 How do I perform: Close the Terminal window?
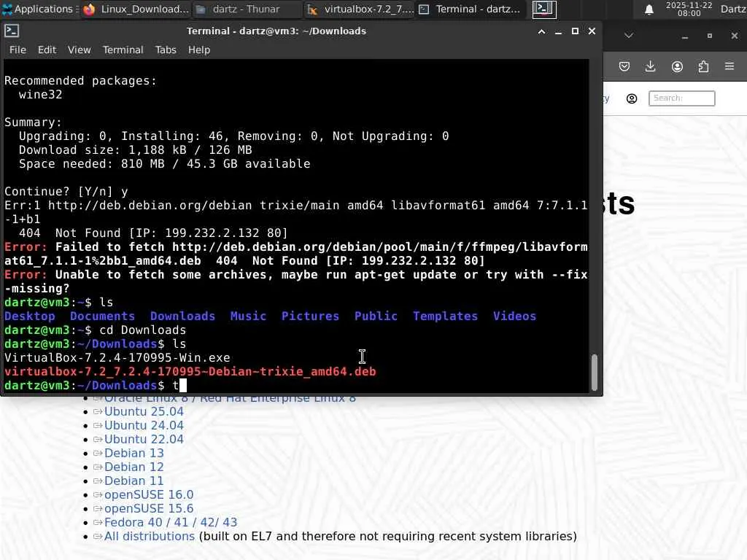(x=592, y=31)
